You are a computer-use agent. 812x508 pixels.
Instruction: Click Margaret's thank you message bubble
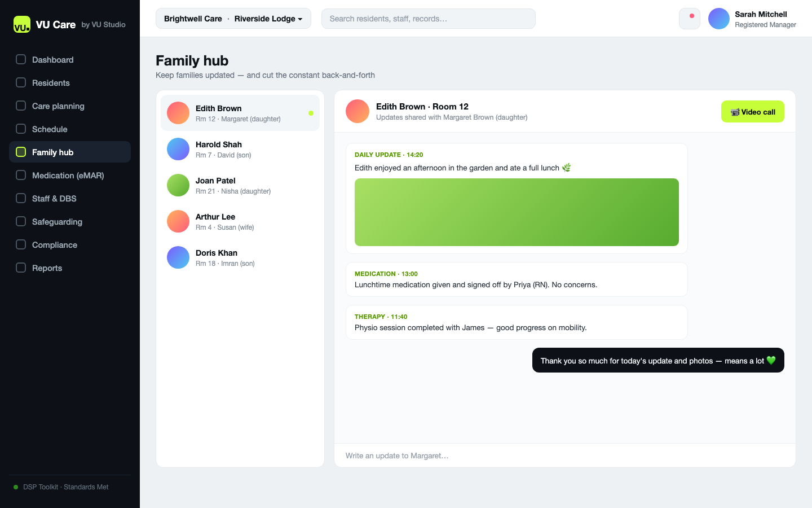[x=658, y=360]
